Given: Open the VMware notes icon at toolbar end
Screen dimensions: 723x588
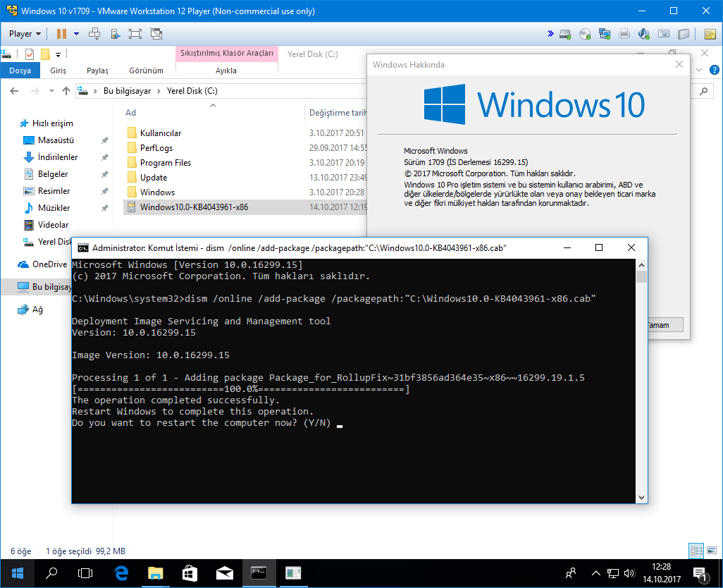Looking at the screenshot, I should [710, 34].
